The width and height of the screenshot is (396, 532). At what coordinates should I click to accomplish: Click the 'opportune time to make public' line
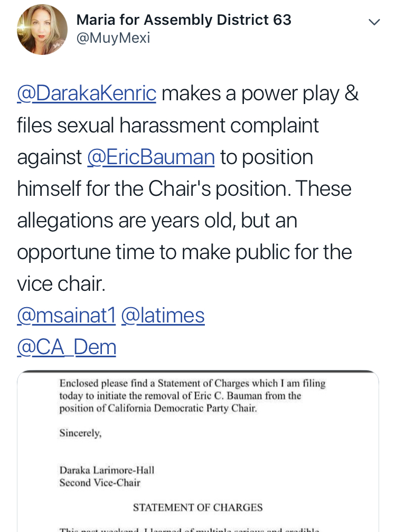coord(184,252)
